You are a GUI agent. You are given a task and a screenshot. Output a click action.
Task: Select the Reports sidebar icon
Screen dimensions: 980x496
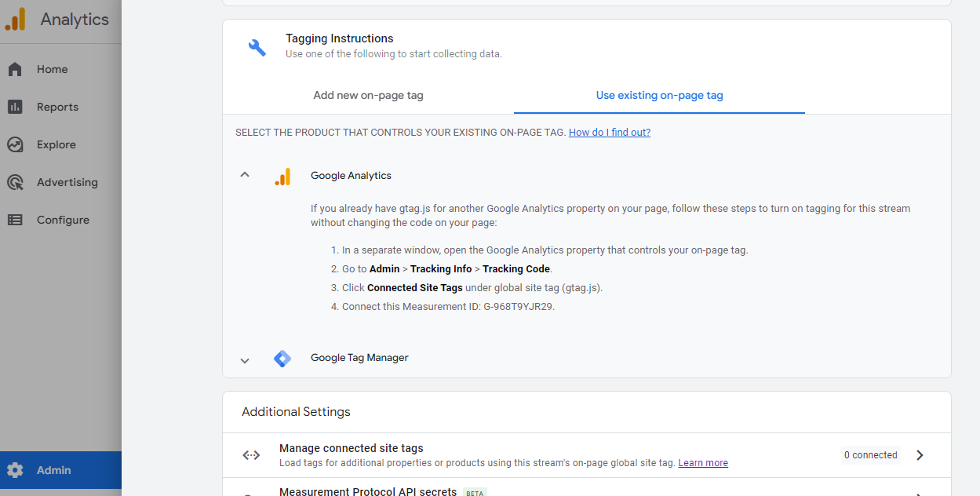pos(15,107)
